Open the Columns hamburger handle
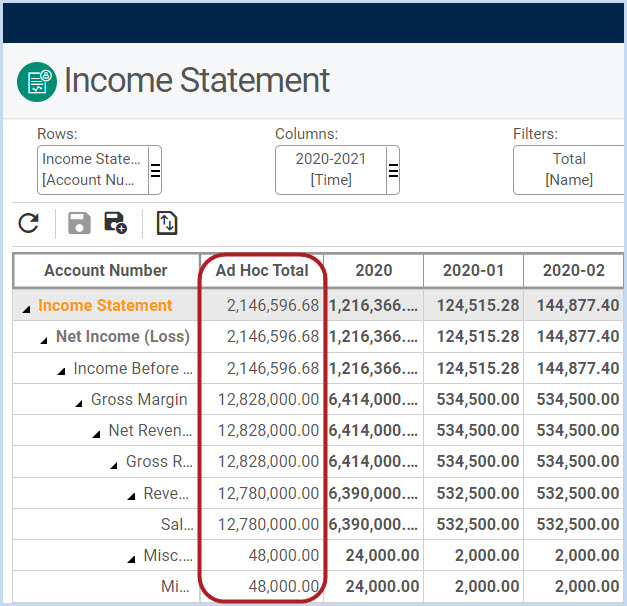 pyautogui.click(x=393, y=170)
